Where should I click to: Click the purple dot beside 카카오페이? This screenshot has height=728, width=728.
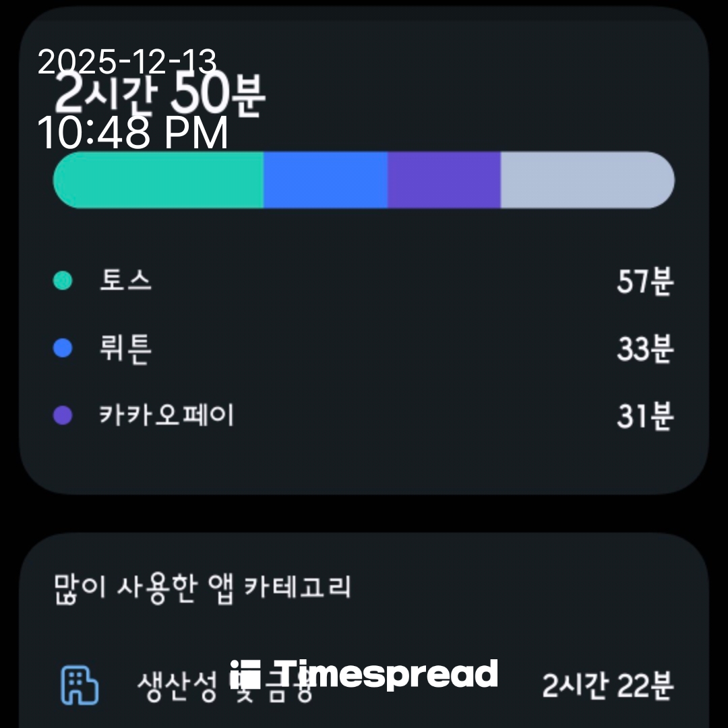tap(63, 415)
